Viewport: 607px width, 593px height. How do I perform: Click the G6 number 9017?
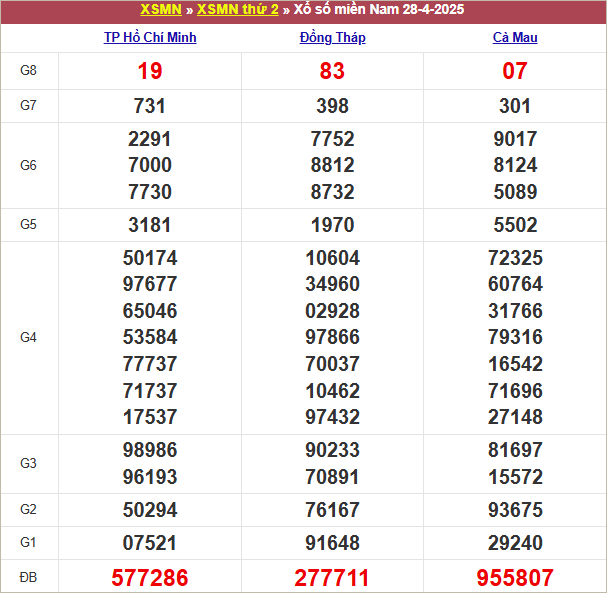(515, 139)
